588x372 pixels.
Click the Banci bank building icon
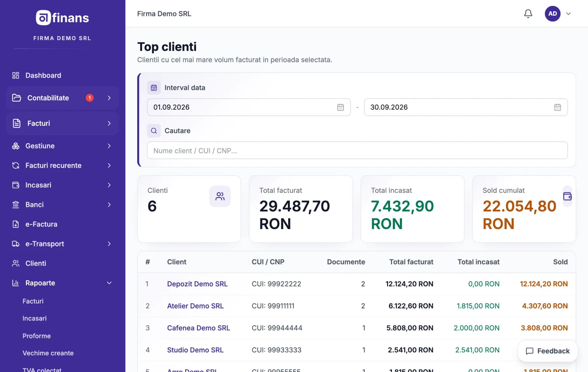16,205
